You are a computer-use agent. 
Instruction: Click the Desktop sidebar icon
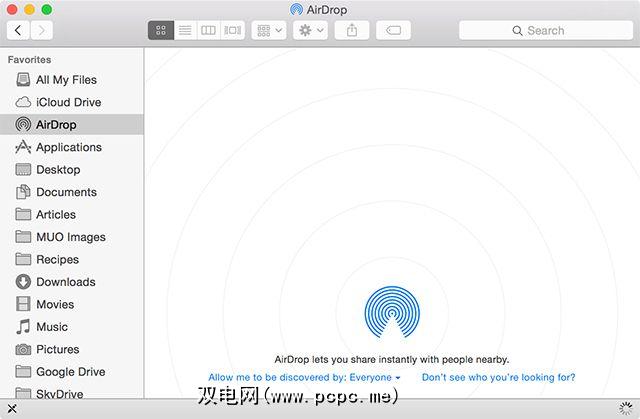[23, 169]
